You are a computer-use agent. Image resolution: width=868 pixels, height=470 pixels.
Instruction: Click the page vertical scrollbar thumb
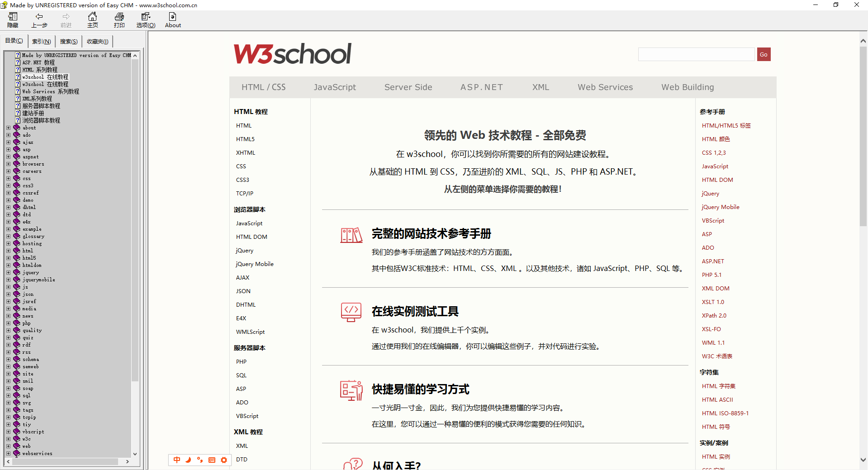pyautogui.click(x=863, y=136)
